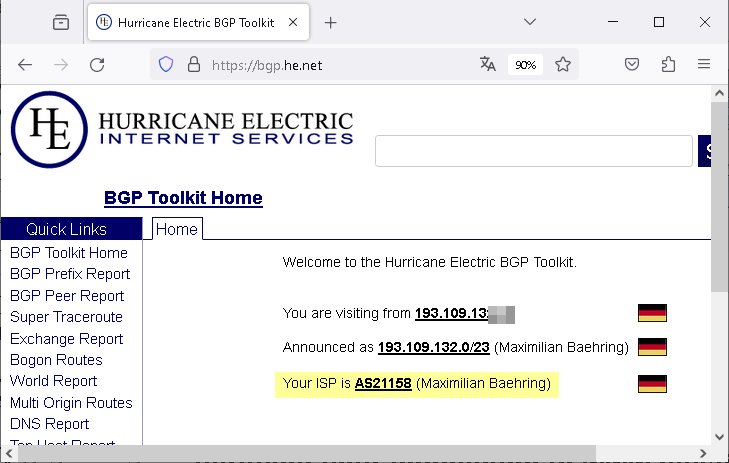Click the translate page icon
The width and height of the screenshot is (729, 463).
[488, 64]
